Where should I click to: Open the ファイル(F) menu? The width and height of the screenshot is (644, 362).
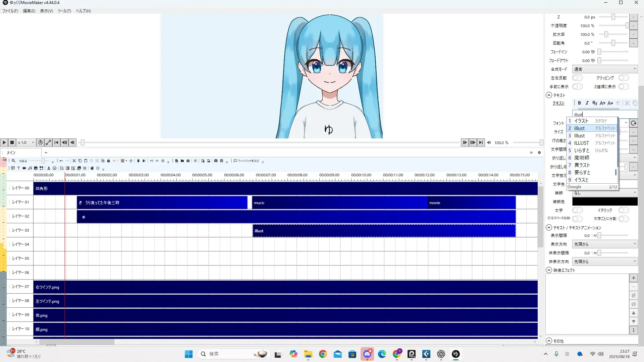pos(10,11)
